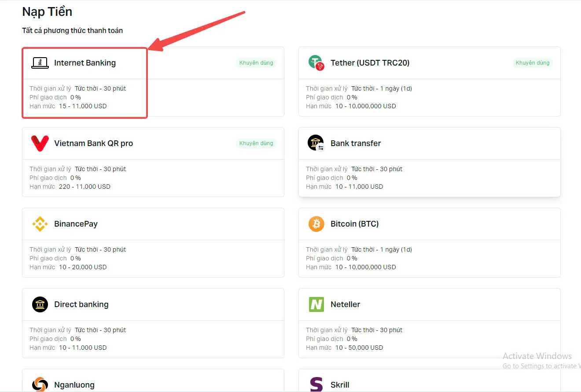Choose Tether (USDT TRC20) deposit option
The image size is (581, 392).
[x=430, y=82]
